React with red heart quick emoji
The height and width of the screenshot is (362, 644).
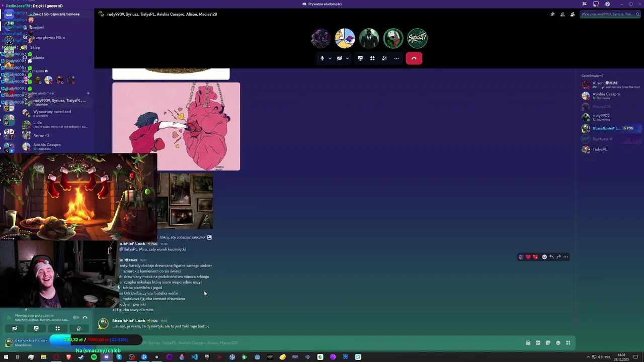pos(528,257)
